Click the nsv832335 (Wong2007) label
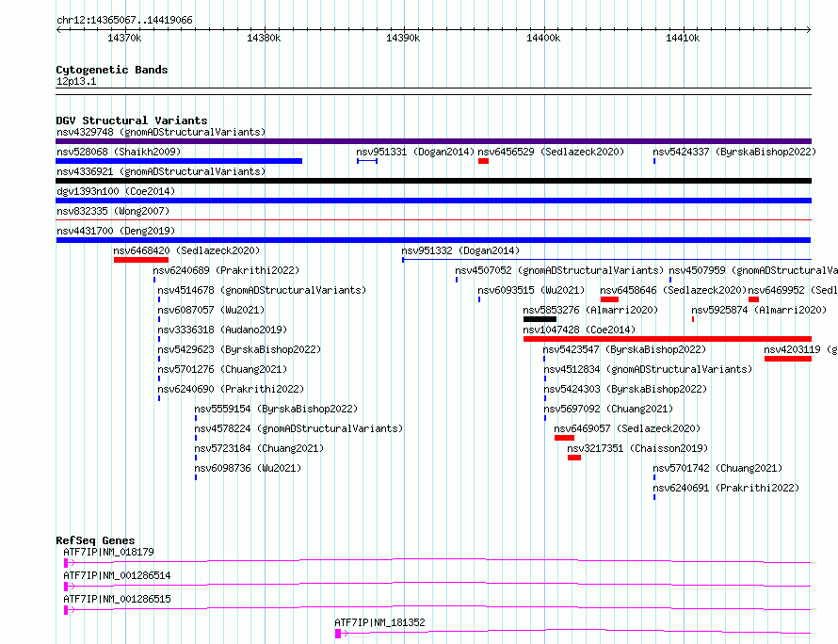Image resolution: width=838 pixels, height=644 pixels. click(x=113, y=211)
